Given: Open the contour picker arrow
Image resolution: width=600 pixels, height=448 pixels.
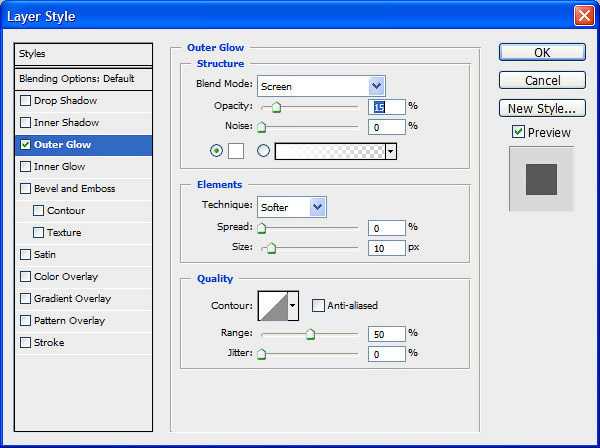Looking at the screenshot, I should pos(293,305).
